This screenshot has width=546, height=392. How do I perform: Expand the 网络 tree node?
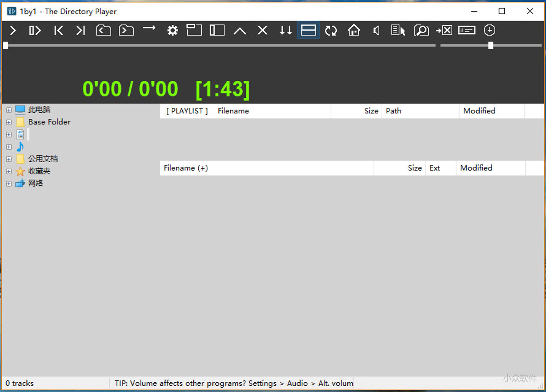tap(9, 184)
